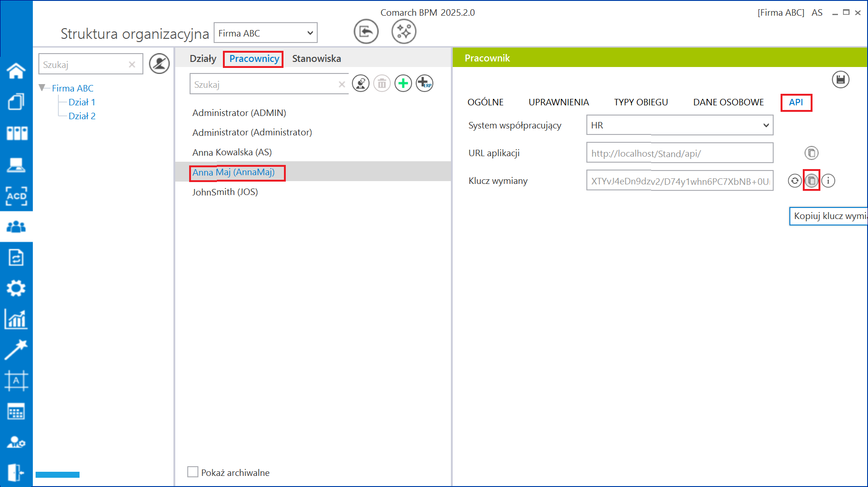Open the letter-A frame icon in the sidebar
The height and width of the screenshot is (487, 868).
tap(16, 381)
